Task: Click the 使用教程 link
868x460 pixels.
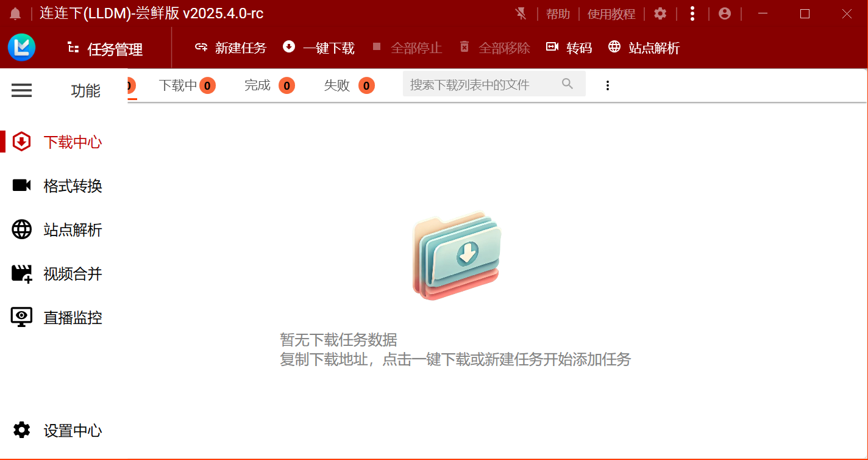Action: click(x=611, y=14)
